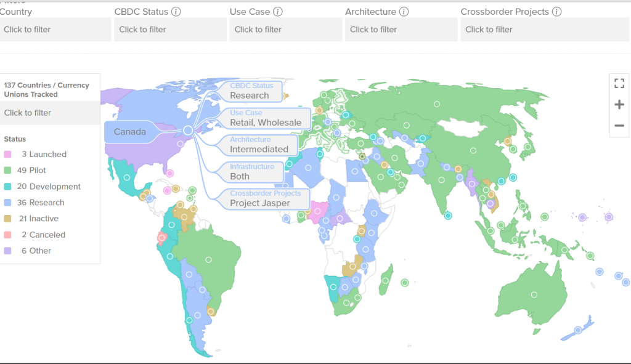
Task: Zoom in with the plus icon
Action: pyautogui.click(x=619, y=105)
